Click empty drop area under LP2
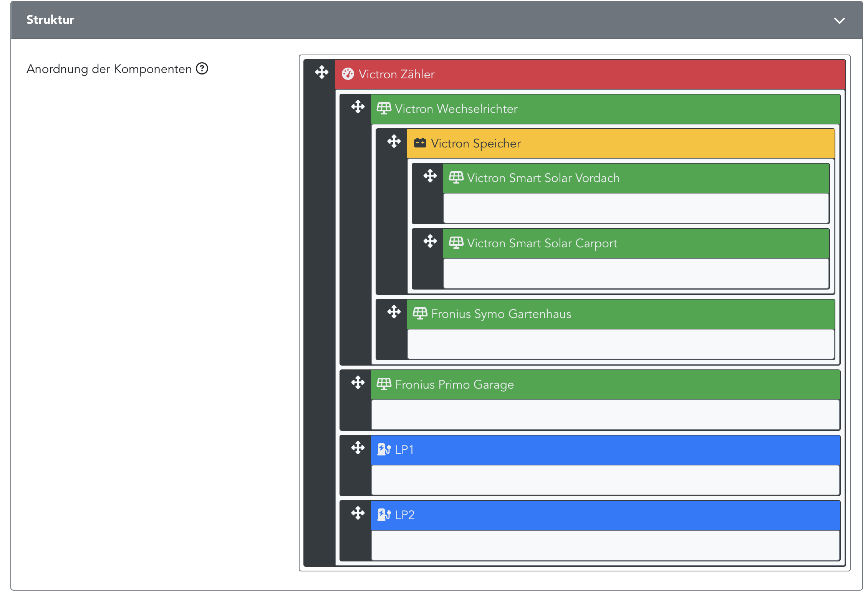868x596 pixels. (605, 545)
